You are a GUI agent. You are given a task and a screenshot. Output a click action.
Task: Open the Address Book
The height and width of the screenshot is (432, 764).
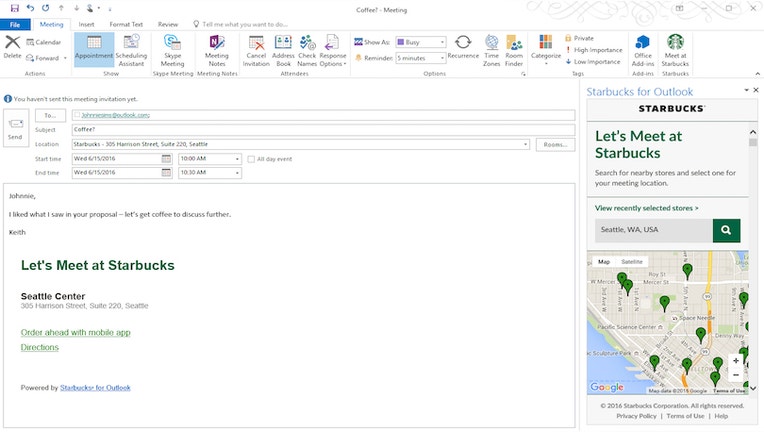click(x=283, y=50)
